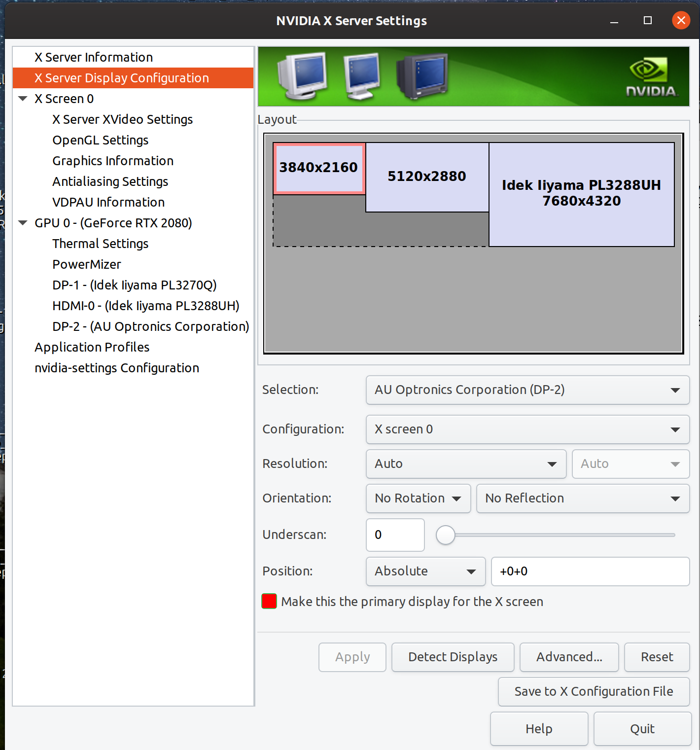This screenshot has width=700, height=750.
Task: Open the Selection display dropdown
Action: 527,390
